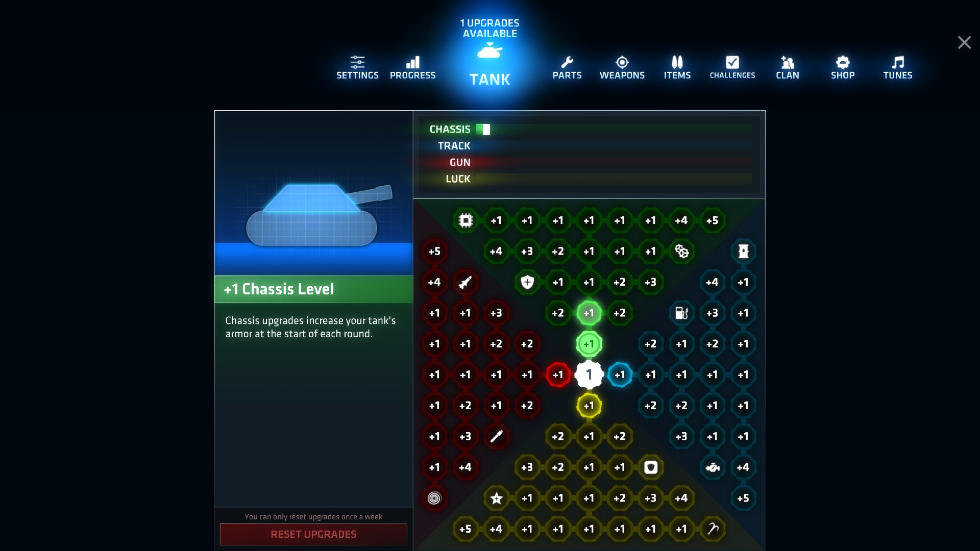Image resolution: width=980 pixels, height=551 pixels.
Task: Select the shield icon in upgrade grid
Action: [x=527, y=282]
